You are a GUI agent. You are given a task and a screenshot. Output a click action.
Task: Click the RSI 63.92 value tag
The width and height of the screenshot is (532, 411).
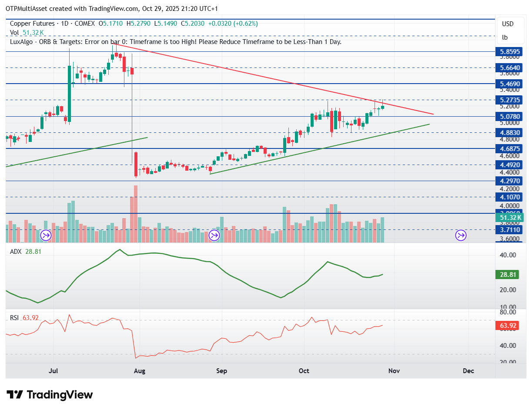pyautogui.click(x=508, y=325)
